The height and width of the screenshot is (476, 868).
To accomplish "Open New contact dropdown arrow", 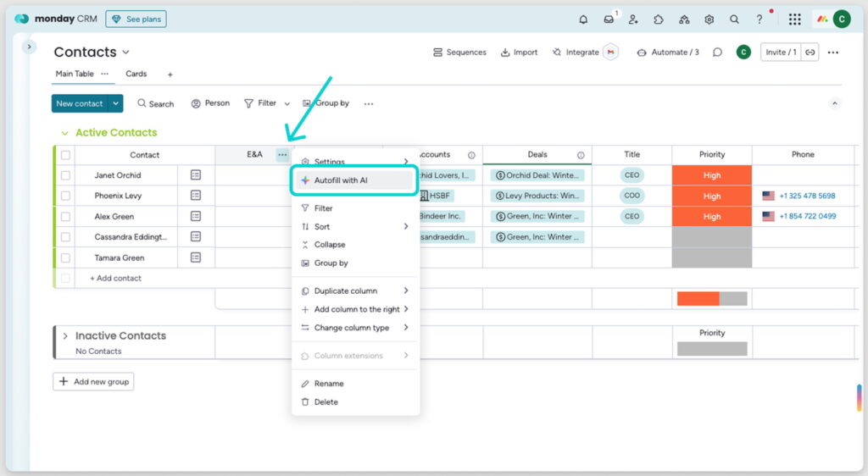I will 115,103.
